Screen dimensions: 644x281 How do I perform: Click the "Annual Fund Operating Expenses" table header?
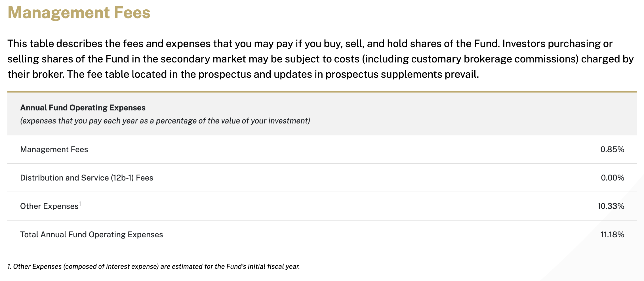(x=83, y=108)
